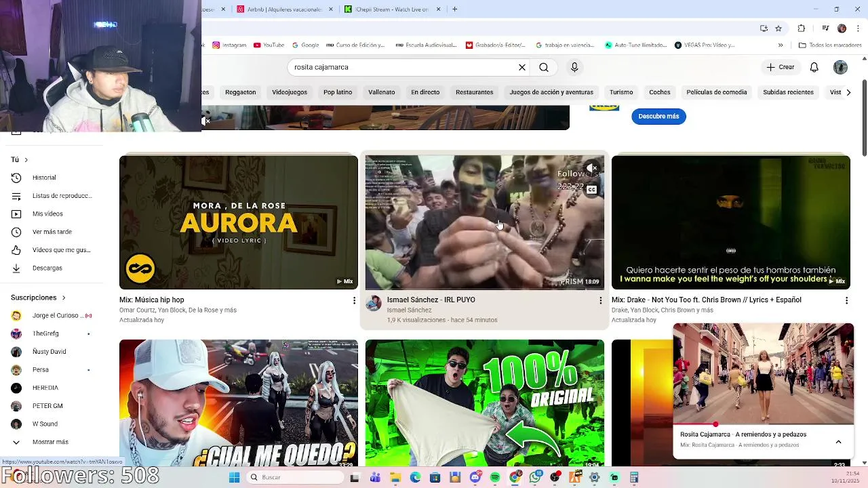Click the miniplayer video of Rosita Cajamarca
Viewport: 868px width, 488px height.
click(764, 373)
